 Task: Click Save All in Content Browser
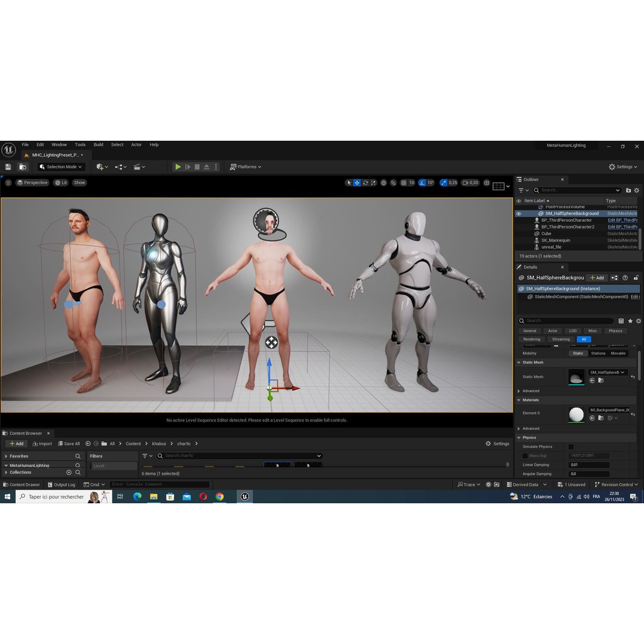69,444
